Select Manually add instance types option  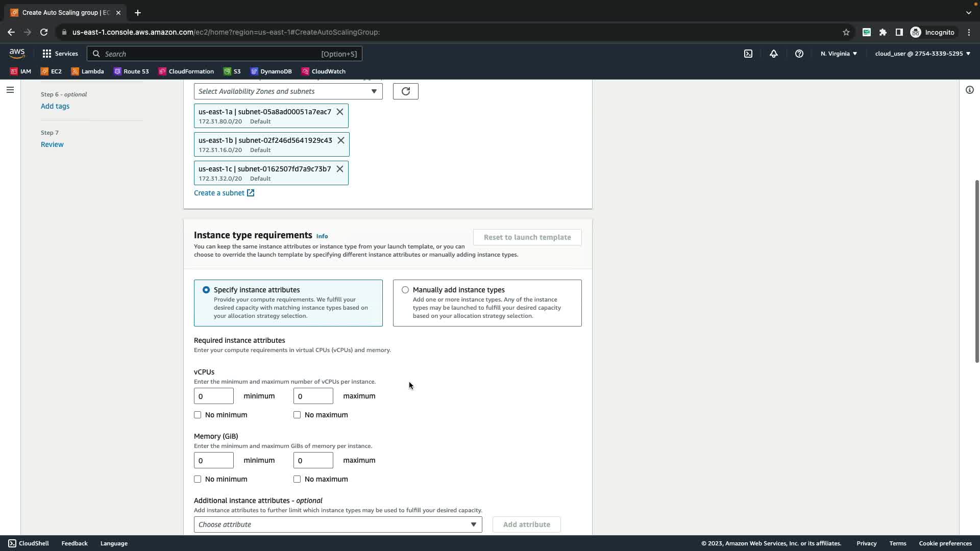point(405,290)
